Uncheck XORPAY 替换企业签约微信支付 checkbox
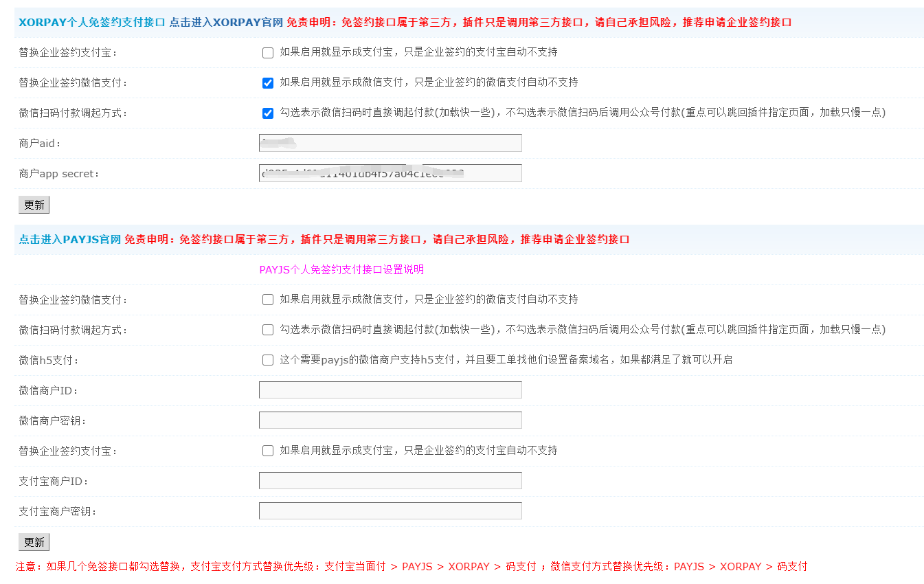Screen dimensions: 924x584 point(268,83)
